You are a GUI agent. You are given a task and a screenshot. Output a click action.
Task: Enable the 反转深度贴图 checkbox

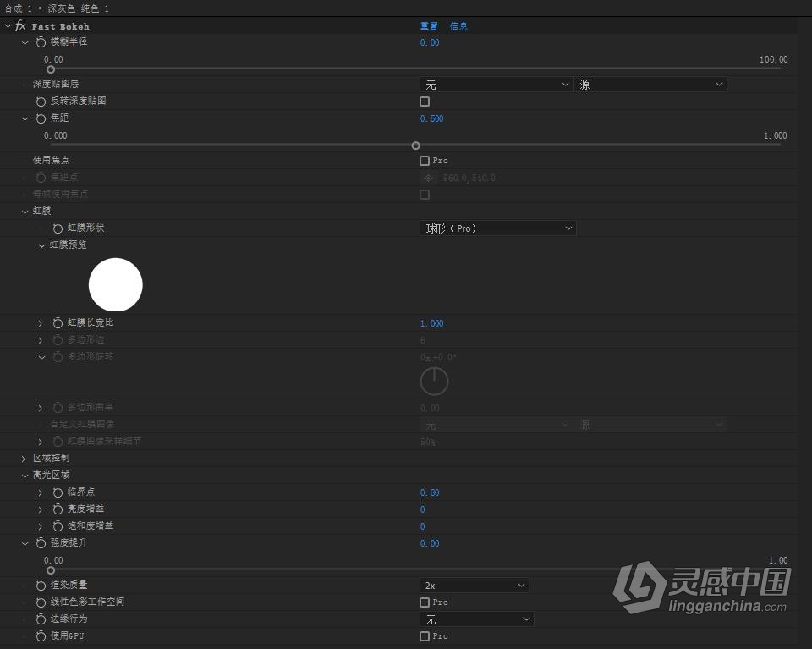425,102
